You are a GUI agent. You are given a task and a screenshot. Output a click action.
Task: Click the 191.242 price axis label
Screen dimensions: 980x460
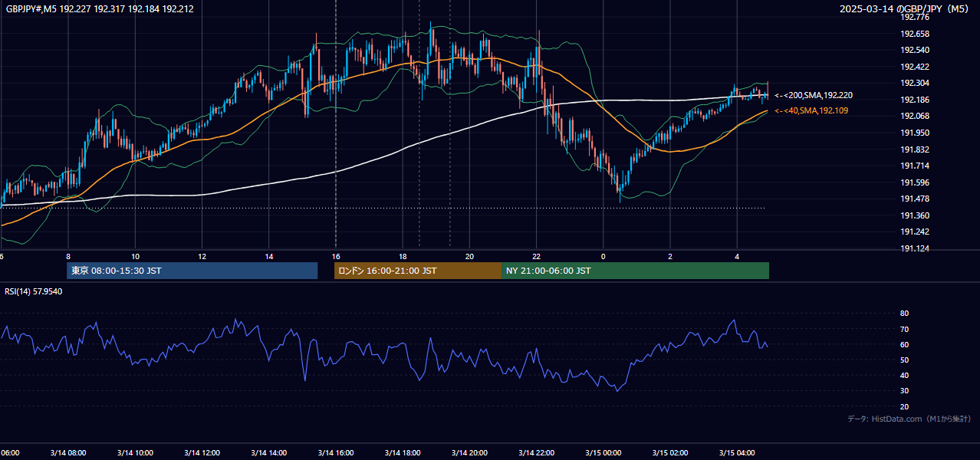coord(914,232)
